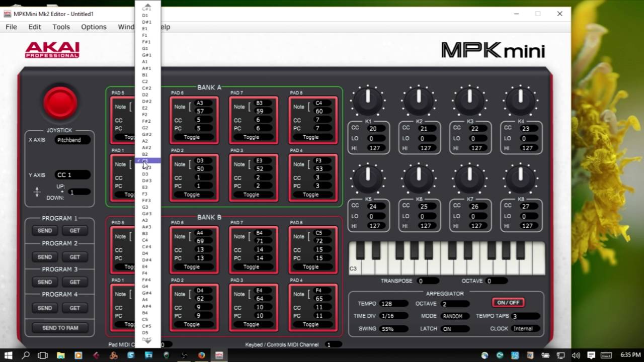The image size is (644, 362).
Task: Open the Windows Start menu
Action: pos(9,355)
